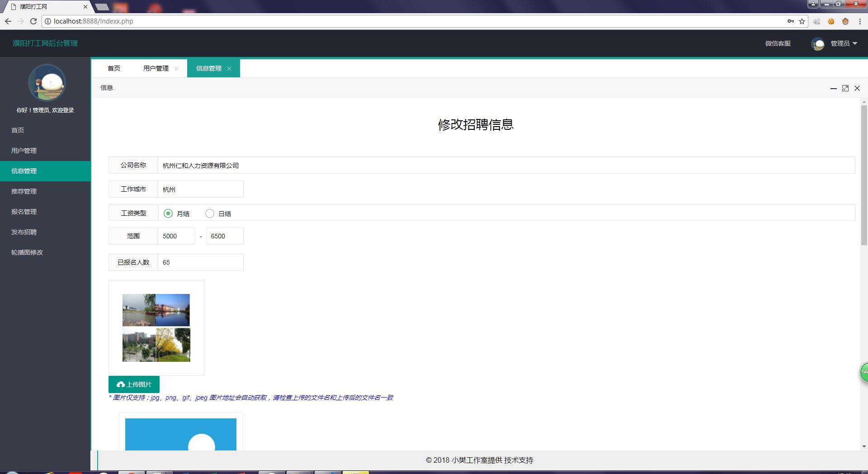Select the 月结 radio button
868x474 pixels.
[x=168, y=213]
